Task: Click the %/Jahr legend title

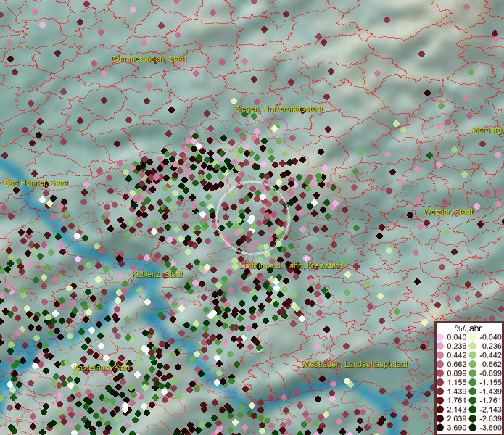Action: 468,328
